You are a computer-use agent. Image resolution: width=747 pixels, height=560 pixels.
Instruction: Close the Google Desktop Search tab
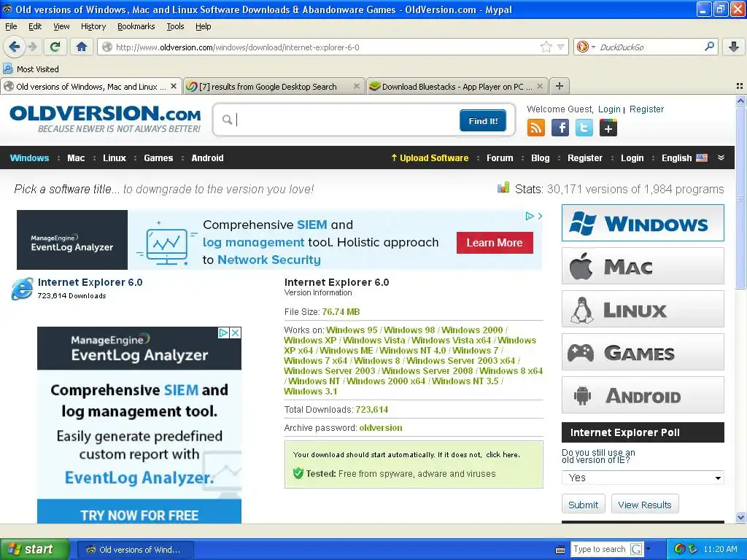click(x=356, y=86)
